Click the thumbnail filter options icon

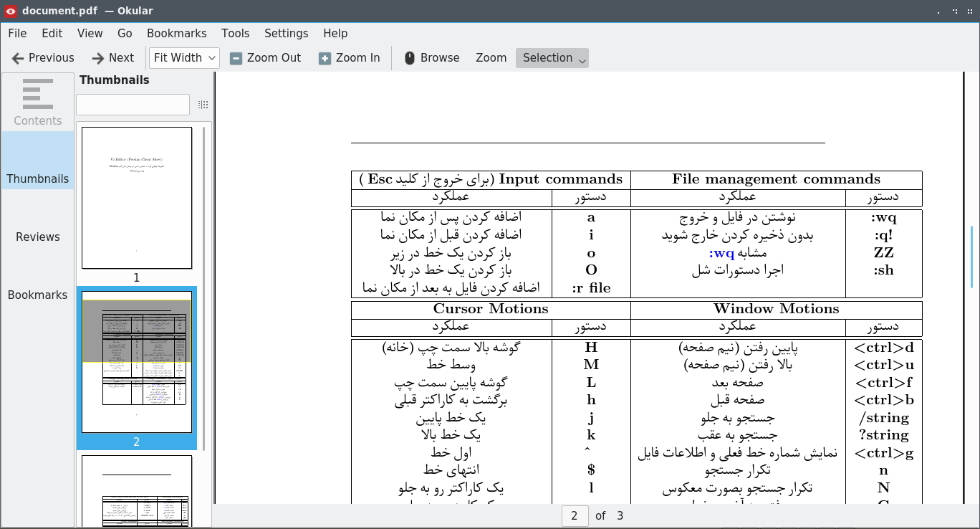click(x=203, y=105)
